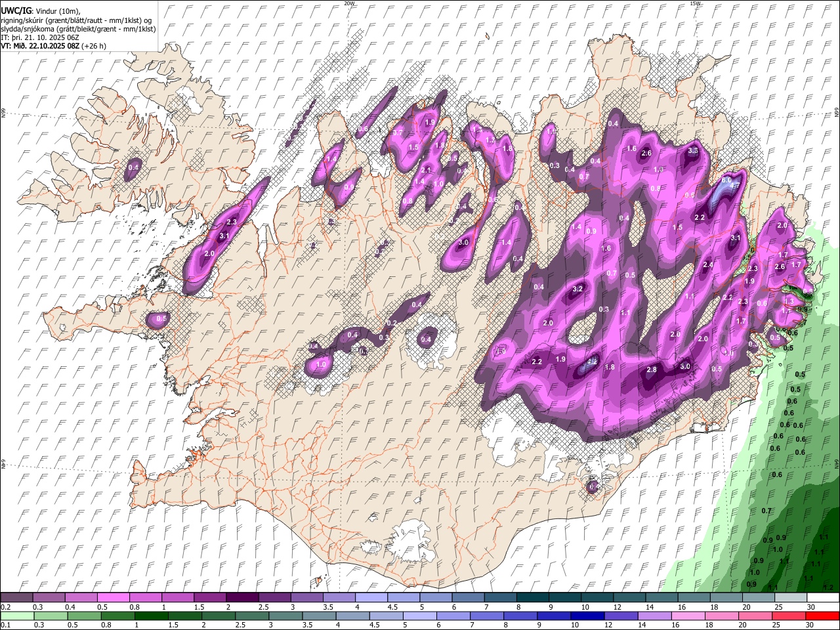Click the '0.7' rain value in green area

766,511
